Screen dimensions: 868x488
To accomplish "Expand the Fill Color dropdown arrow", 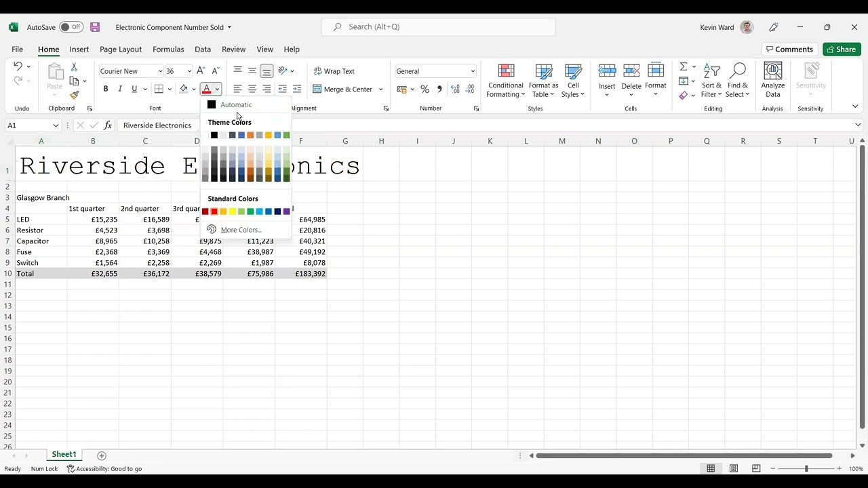I will (x=194, y=89).
